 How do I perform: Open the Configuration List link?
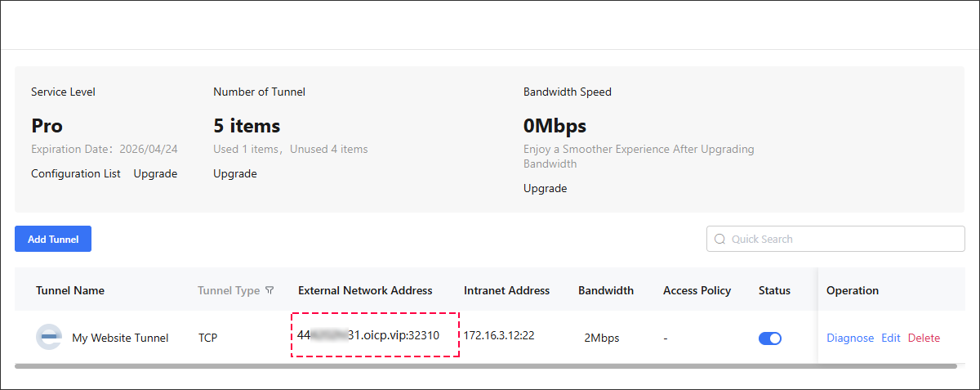(76, 173)
